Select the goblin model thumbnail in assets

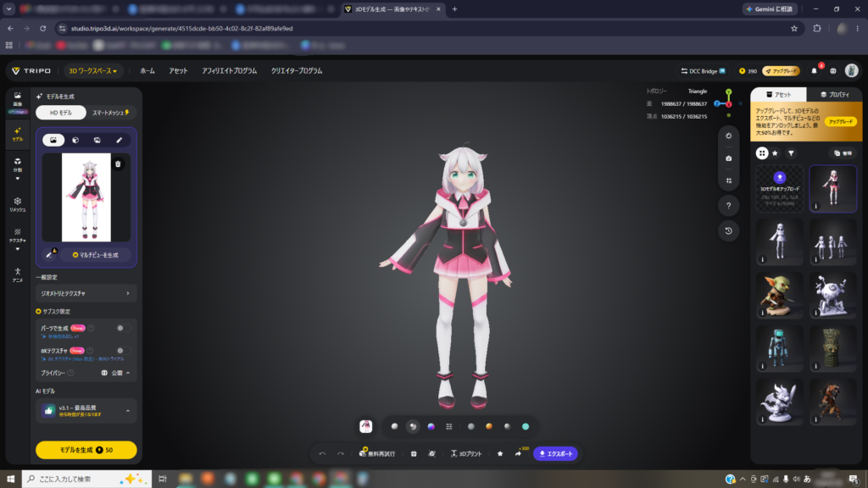[780, 295]
